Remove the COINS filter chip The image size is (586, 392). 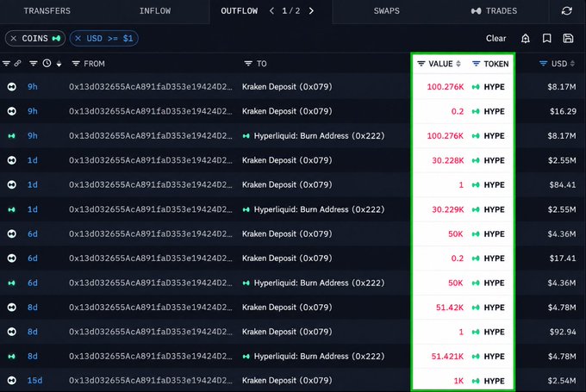tap(14, 39)
